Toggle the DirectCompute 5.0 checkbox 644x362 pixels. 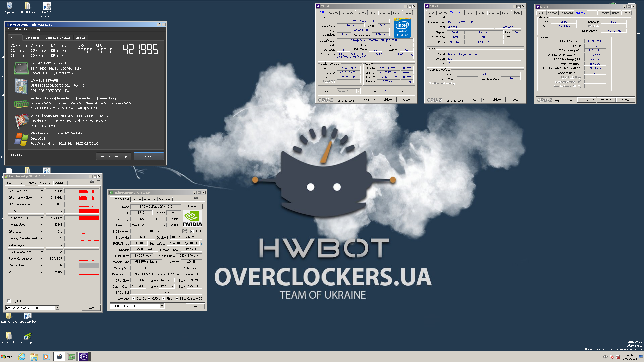[177, 299]
